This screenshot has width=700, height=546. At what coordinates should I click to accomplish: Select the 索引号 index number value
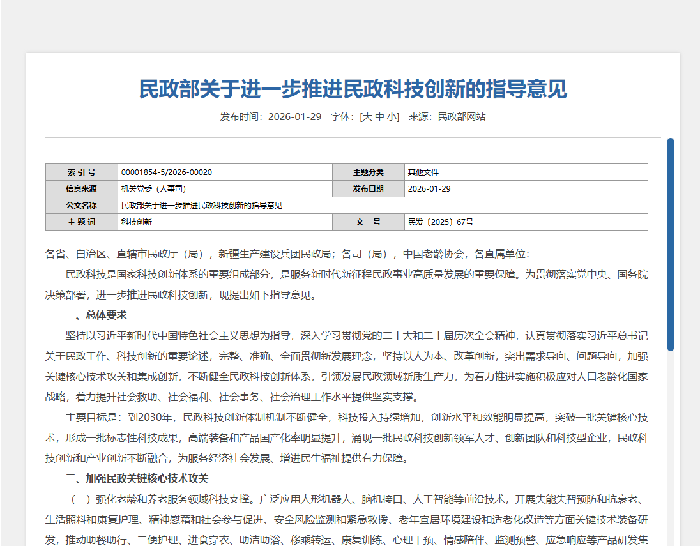coord(166,172)
